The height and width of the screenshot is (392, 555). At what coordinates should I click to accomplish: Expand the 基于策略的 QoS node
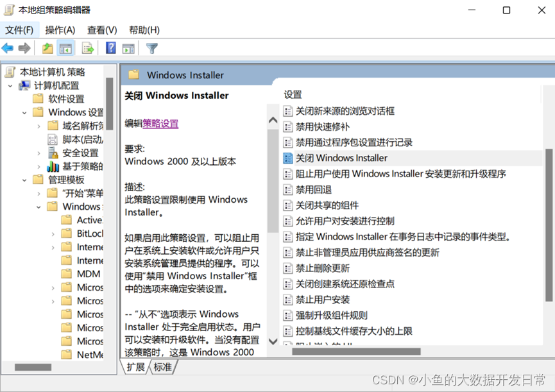(38, 167)
